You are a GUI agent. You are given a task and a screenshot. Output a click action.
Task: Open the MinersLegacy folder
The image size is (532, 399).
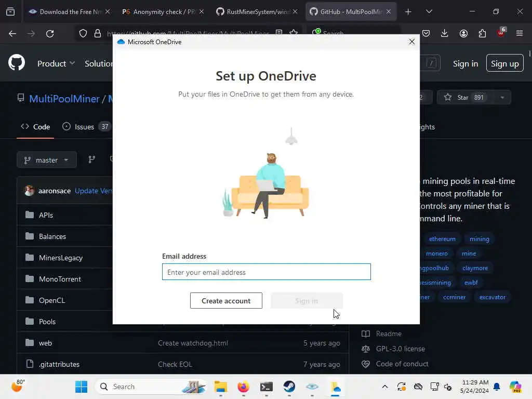point(61,258)
